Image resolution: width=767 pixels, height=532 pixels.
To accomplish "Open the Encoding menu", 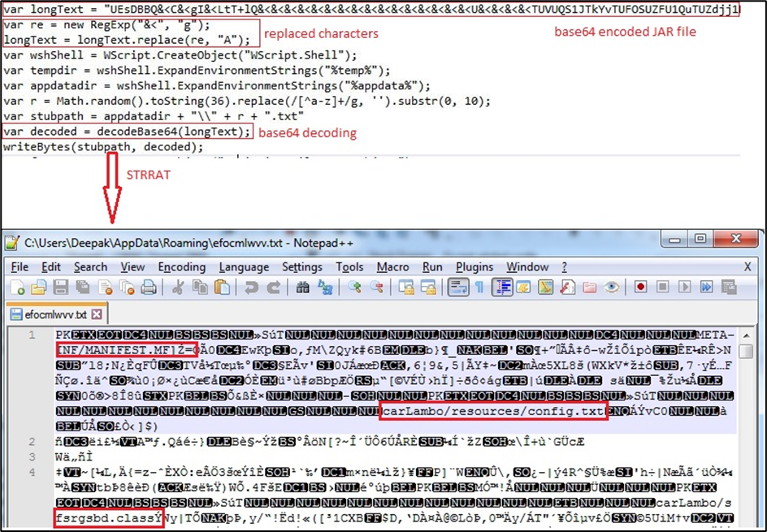I will pyautogui.click(x=181, y=267).
